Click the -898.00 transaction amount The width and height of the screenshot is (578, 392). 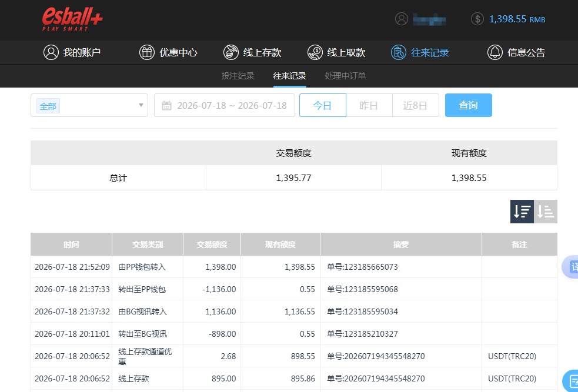tap(222, 334)
